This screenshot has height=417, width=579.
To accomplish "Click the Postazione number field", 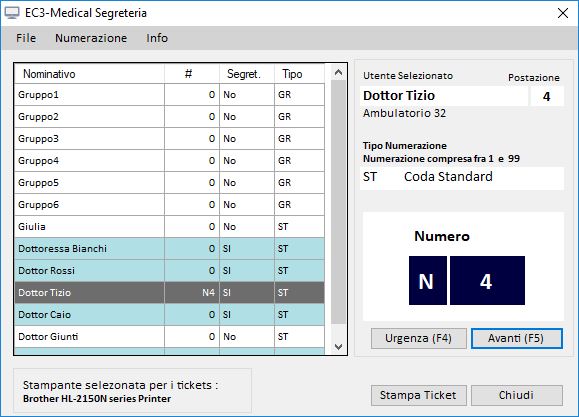I will [547, 96].
